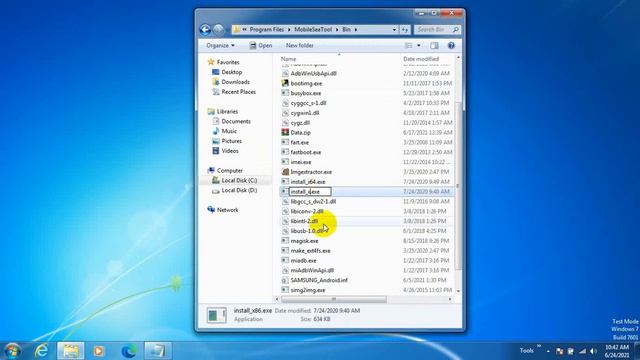Select cygwin1.dll file
This screenshot has height=360, width=640.
click(x=305, y=113)
